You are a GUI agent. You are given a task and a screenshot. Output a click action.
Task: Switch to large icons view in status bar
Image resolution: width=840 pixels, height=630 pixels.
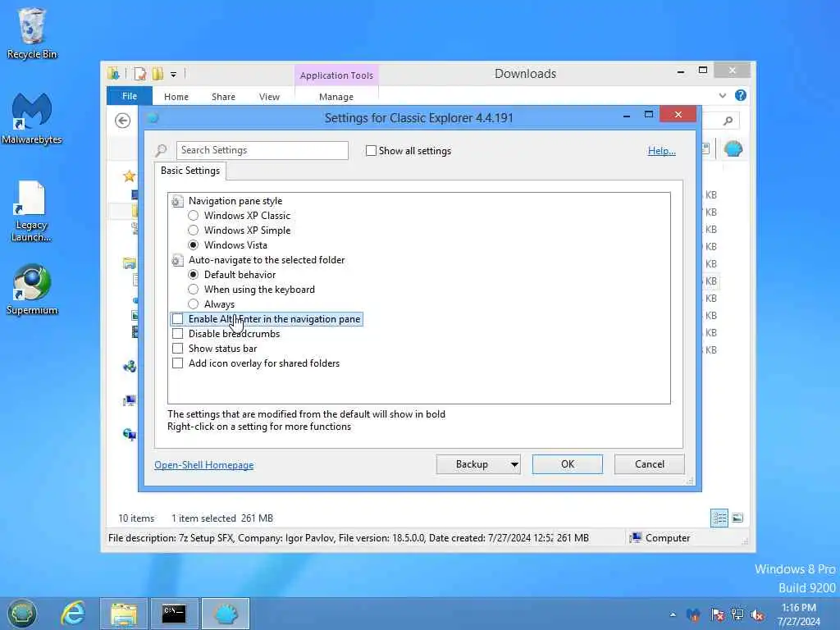(x=737, y=518)
